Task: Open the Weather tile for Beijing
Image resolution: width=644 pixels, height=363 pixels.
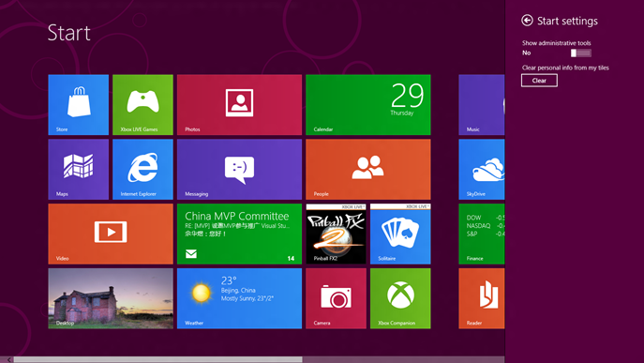Action: [x=239, y=298]
